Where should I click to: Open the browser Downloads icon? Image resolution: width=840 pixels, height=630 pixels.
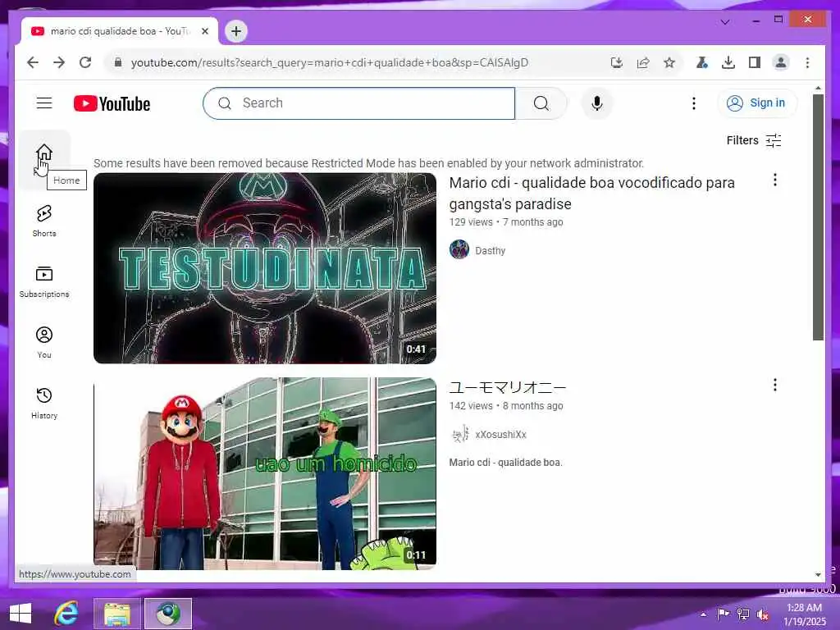[728, 62]
